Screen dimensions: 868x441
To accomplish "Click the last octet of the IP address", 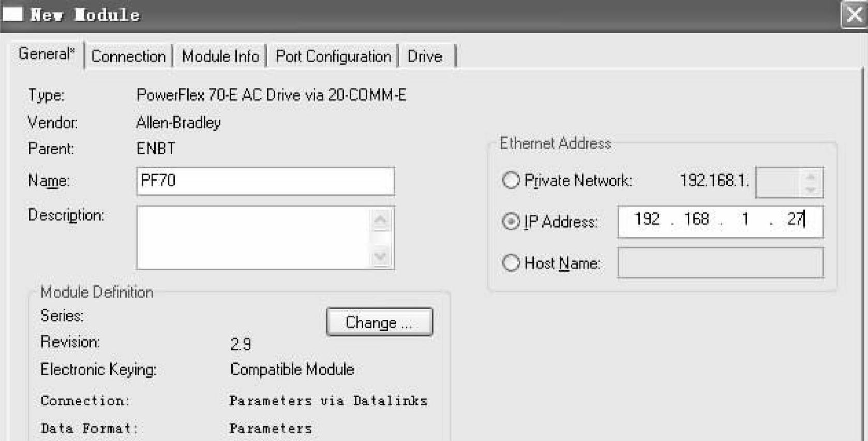I will point(795,219).
